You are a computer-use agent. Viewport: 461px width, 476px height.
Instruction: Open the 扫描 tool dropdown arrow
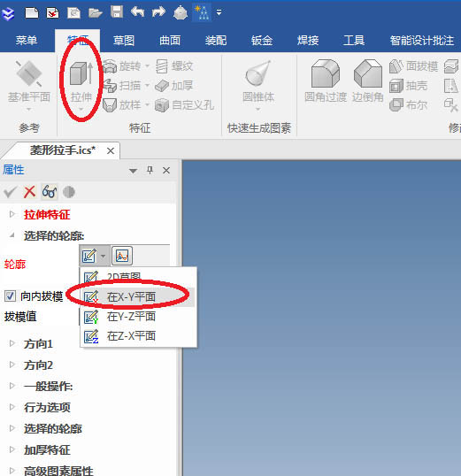(x=147, y=86)
